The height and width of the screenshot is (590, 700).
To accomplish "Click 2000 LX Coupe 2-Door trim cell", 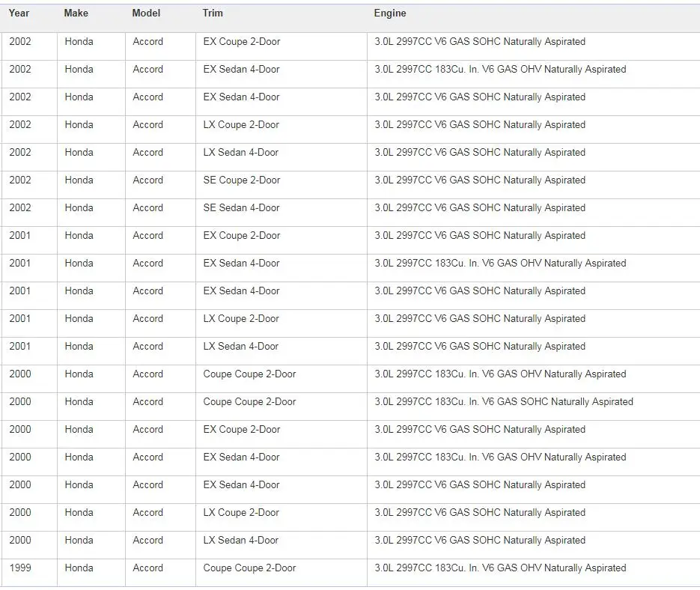I will click(281, 517).
